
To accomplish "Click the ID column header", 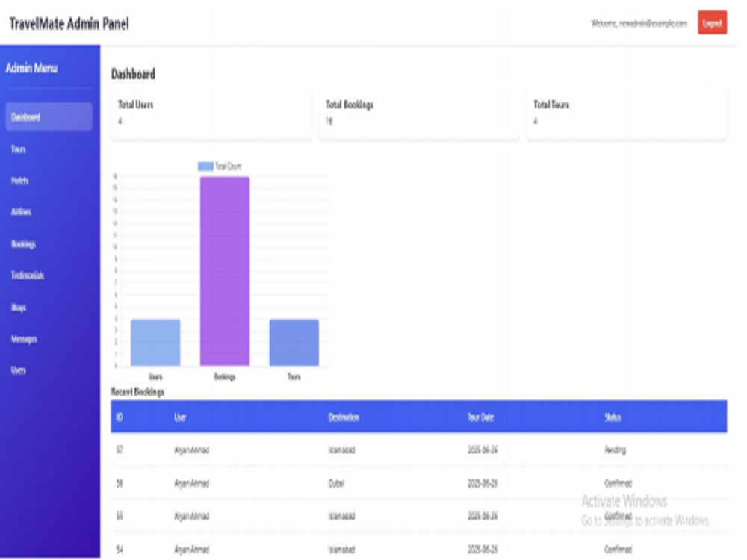I will pos(120,417).
